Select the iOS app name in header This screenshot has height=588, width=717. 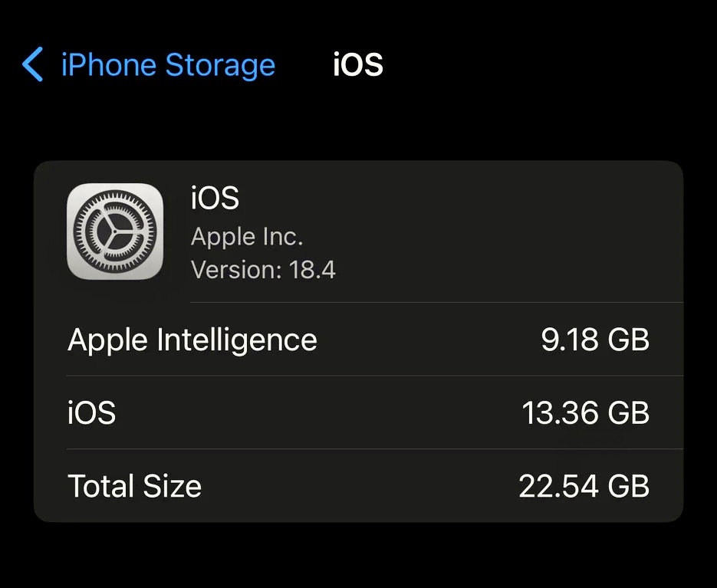point(215,199)
